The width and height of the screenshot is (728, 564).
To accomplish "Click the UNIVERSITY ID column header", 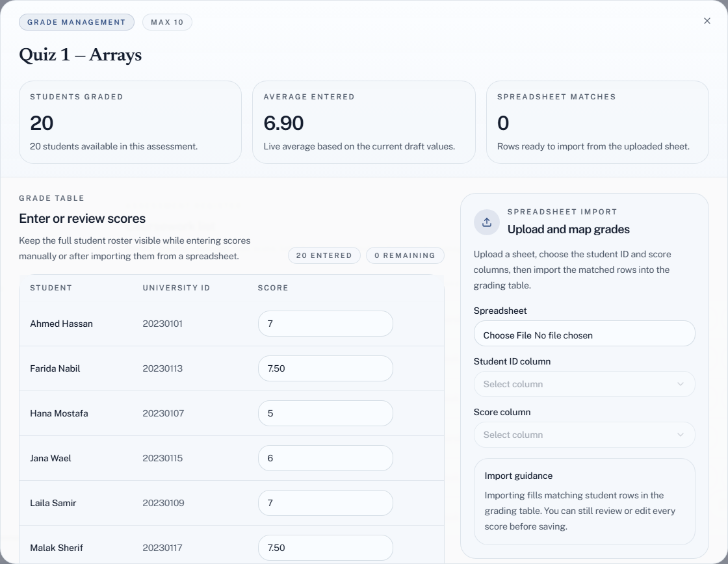I will tap(176, 288).
